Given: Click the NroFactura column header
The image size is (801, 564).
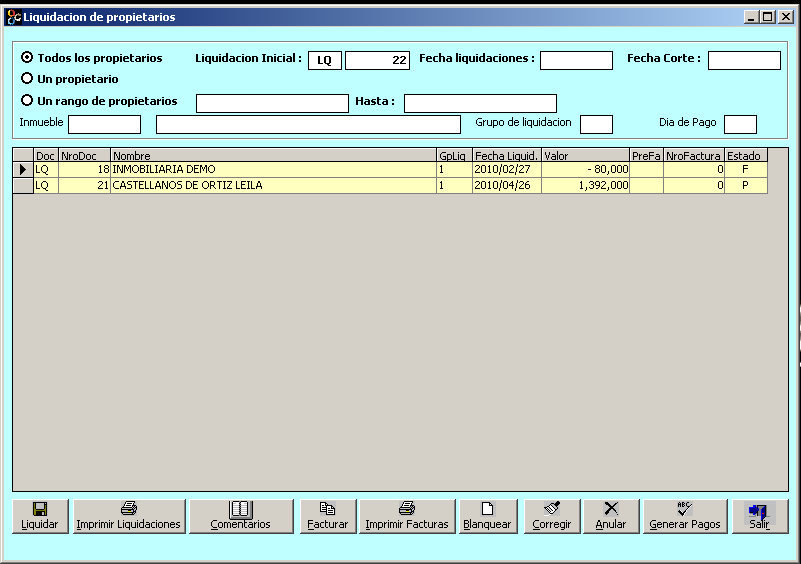Looking at the screenshot, I should (x=694, y=155).
